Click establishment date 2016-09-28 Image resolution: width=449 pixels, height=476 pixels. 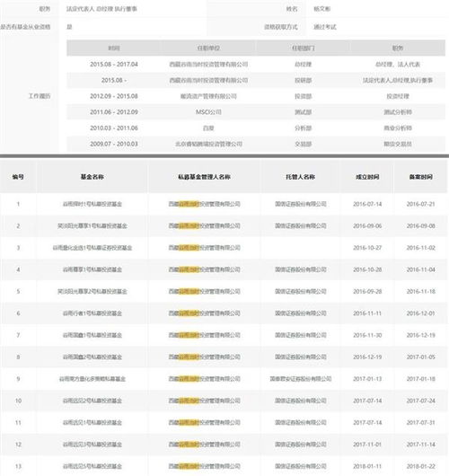pyautogui.click(x=367, y=291)
